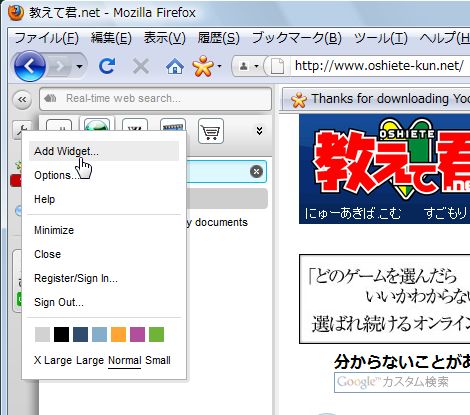Click the wrench settings icon in sidebar
The height and width of the screenshot is (415, 470).
point(22,130)
